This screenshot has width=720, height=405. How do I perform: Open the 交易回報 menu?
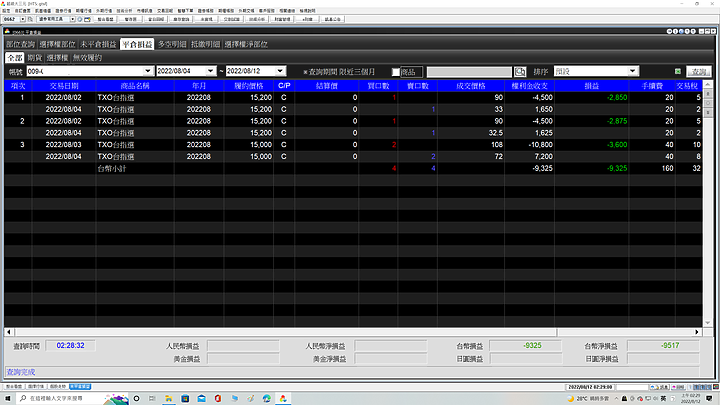pyautogui.click(x=165, y=11)
